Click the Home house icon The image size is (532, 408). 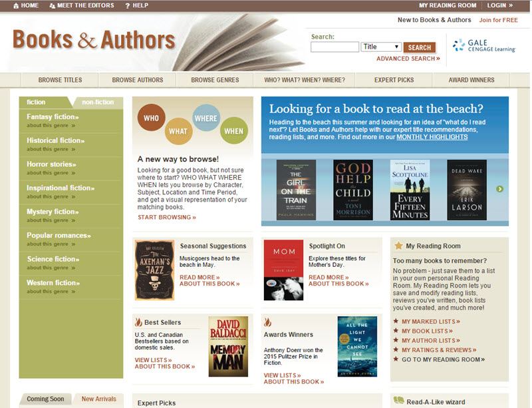(x=16, y=6)
